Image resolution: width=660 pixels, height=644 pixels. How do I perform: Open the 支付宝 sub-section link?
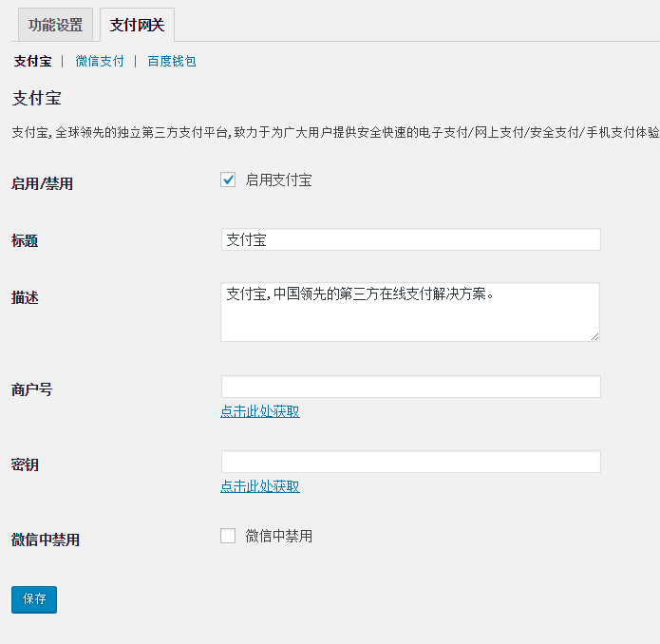point(33,62)
